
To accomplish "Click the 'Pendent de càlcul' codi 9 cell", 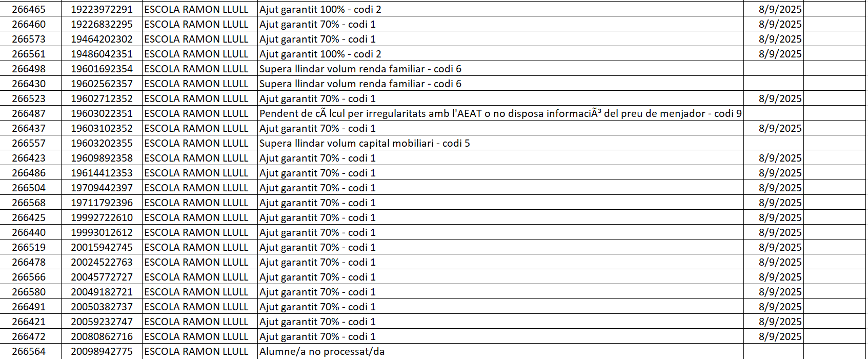I will [500, 113].
